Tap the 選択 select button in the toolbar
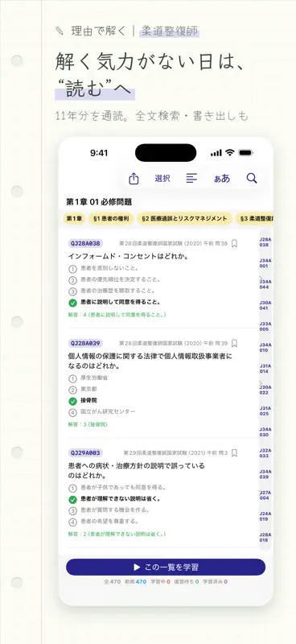296x644 pixels. 162,179
